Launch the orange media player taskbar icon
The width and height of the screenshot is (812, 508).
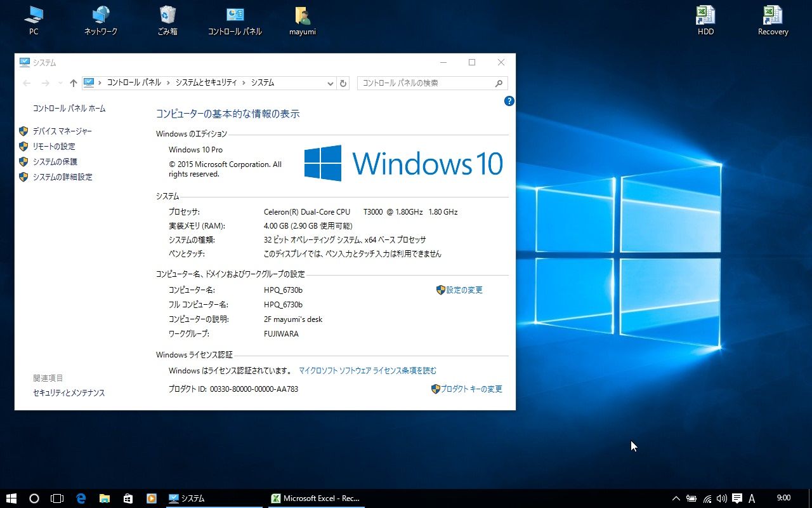151,498
